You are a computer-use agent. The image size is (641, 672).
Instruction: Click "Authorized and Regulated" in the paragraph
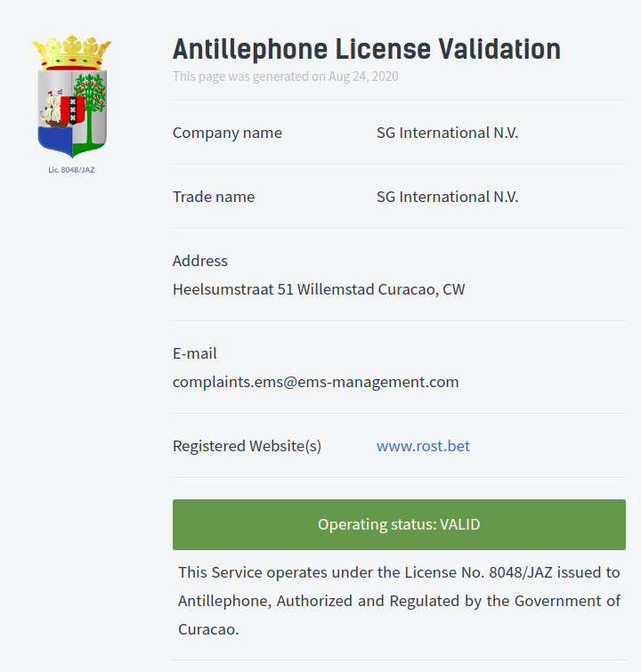tap(368, 601)
